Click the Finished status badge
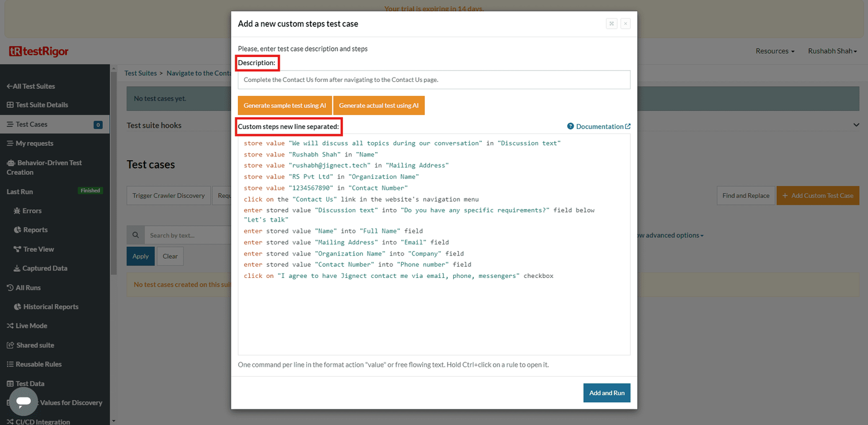 [91, 190]
